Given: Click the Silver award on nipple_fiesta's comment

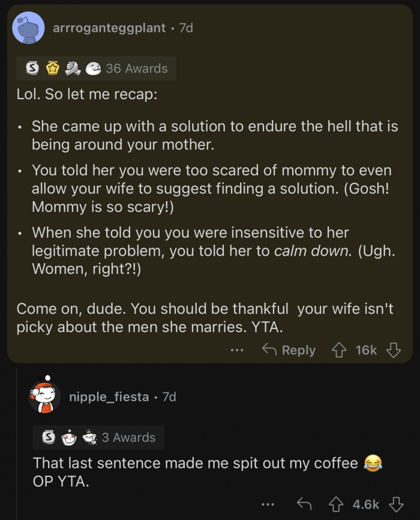Looking at the screenshot, I should tap(47, 438).
